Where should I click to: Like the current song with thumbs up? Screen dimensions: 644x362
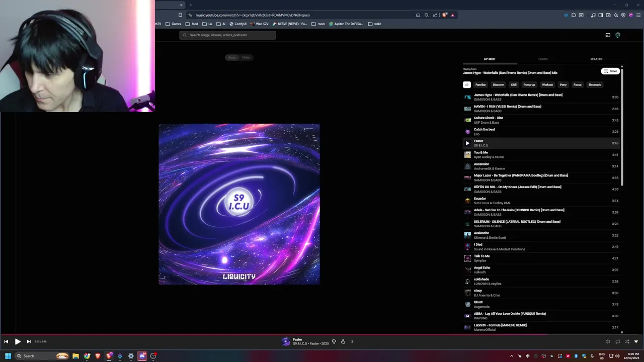coord(343,341)
